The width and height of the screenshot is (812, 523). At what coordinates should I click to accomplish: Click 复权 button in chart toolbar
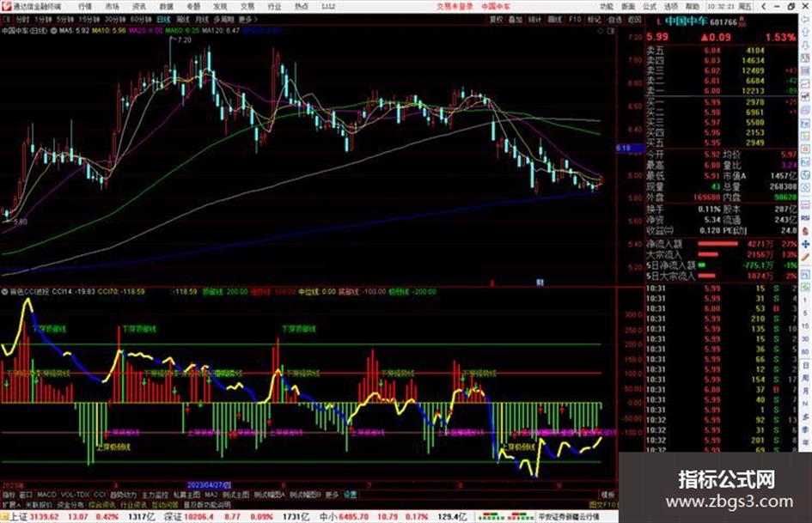pyautogui.click(x=496, y=19)
